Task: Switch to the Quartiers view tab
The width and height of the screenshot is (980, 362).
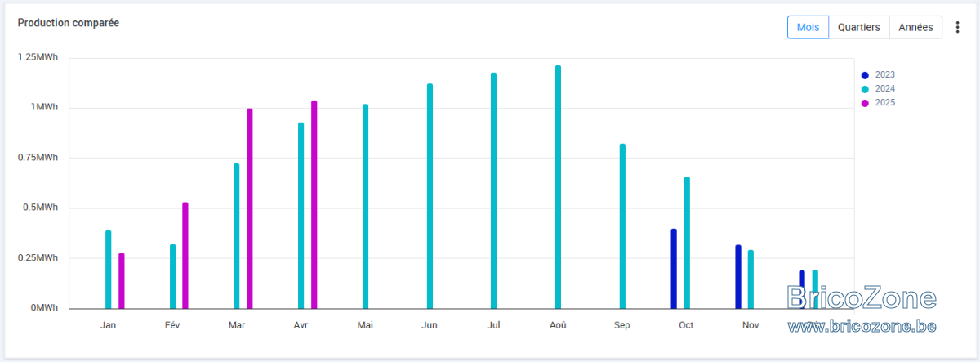Action: coord(859,27)
